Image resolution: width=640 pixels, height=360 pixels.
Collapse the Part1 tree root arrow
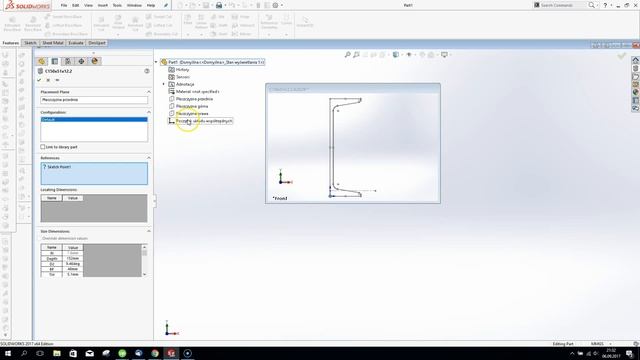click(x=156, y=62)
